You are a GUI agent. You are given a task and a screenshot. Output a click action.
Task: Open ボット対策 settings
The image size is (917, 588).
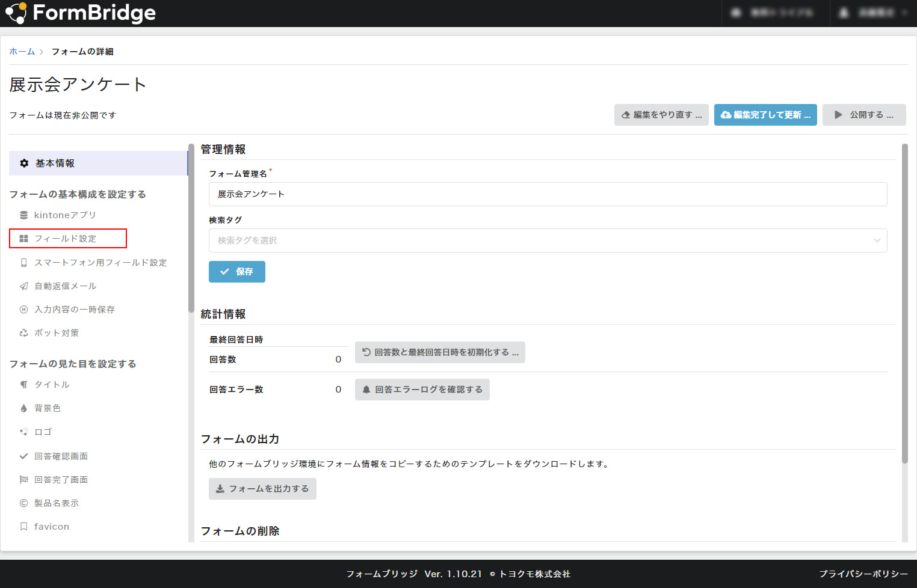57,333
